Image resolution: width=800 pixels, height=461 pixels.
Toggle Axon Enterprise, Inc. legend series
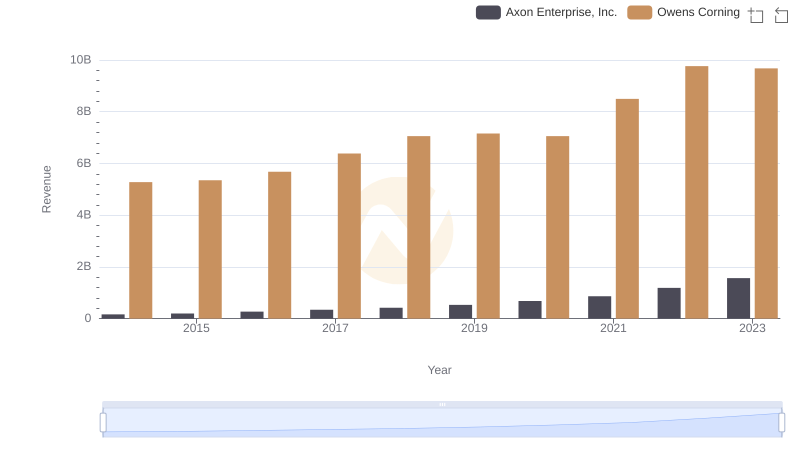[x=546, y=12]
